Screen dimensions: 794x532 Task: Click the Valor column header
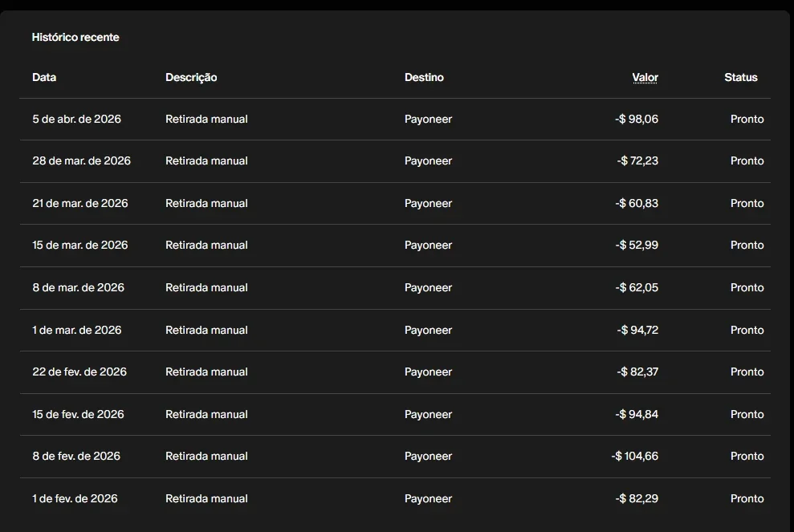[645, 78]
